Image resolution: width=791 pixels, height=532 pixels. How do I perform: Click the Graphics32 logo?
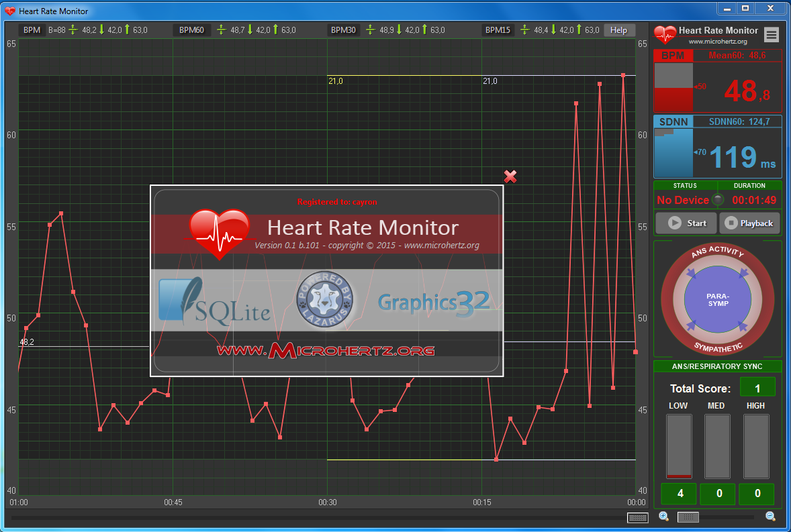(x=434, y=303)
